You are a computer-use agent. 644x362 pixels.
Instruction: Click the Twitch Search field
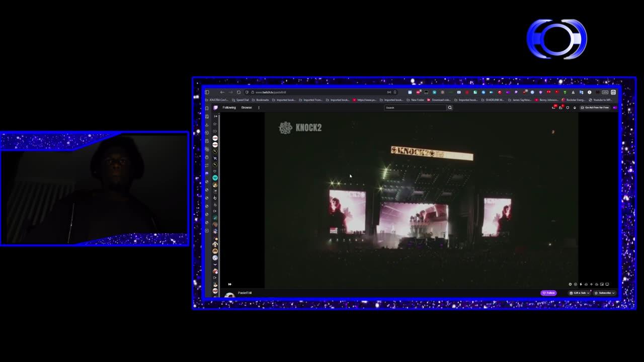(x=415, y=108)
